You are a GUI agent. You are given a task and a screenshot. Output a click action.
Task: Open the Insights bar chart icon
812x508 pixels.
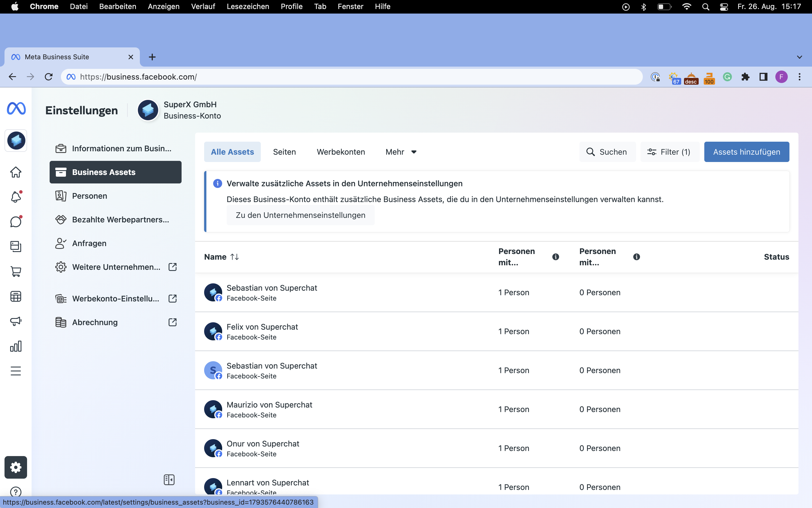[16, 346]
